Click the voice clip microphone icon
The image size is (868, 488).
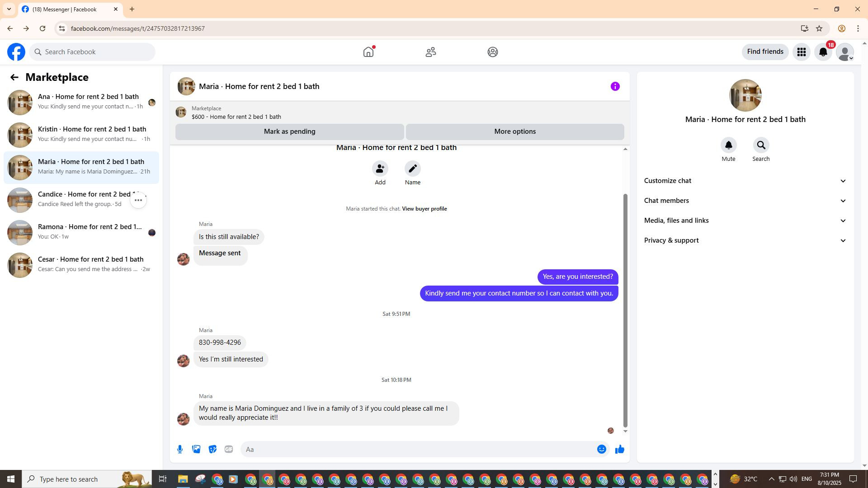click(180, 449)
